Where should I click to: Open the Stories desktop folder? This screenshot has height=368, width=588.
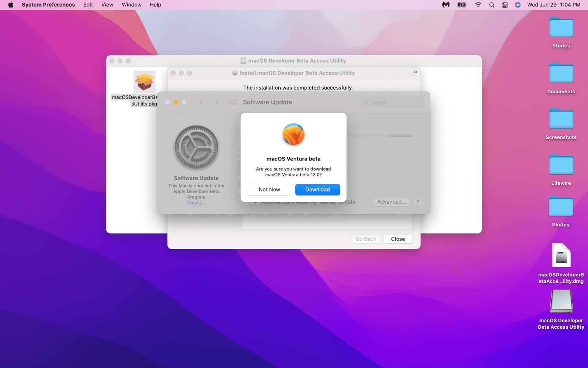click(561, 33)
